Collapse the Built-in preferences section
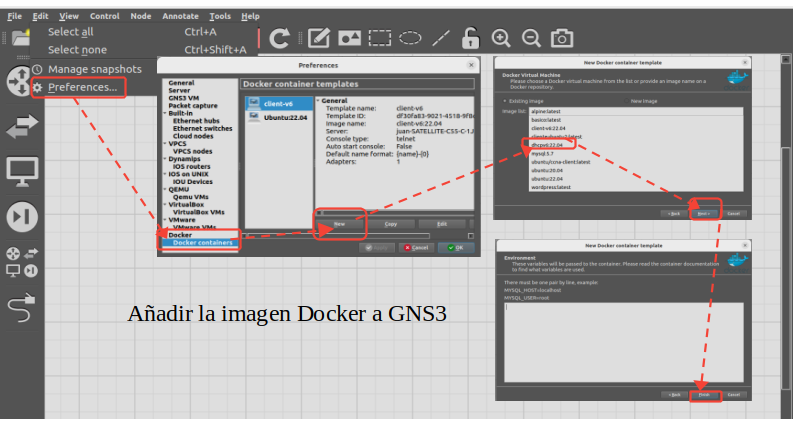This screenshot has height=426, width=793. 165,114
